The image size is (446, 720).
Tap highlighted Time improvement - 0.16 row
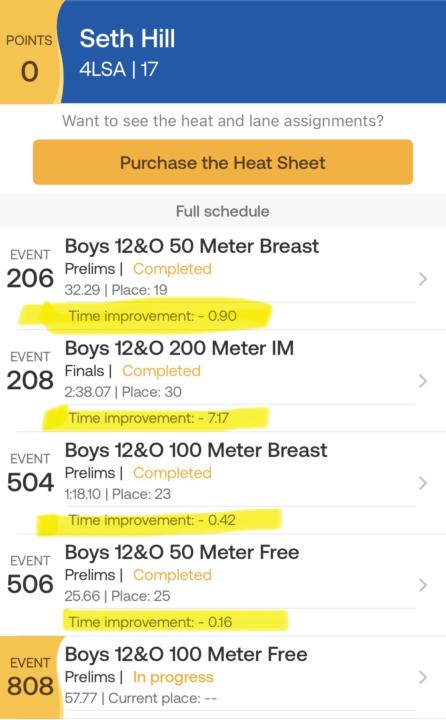tap(150, 622)
